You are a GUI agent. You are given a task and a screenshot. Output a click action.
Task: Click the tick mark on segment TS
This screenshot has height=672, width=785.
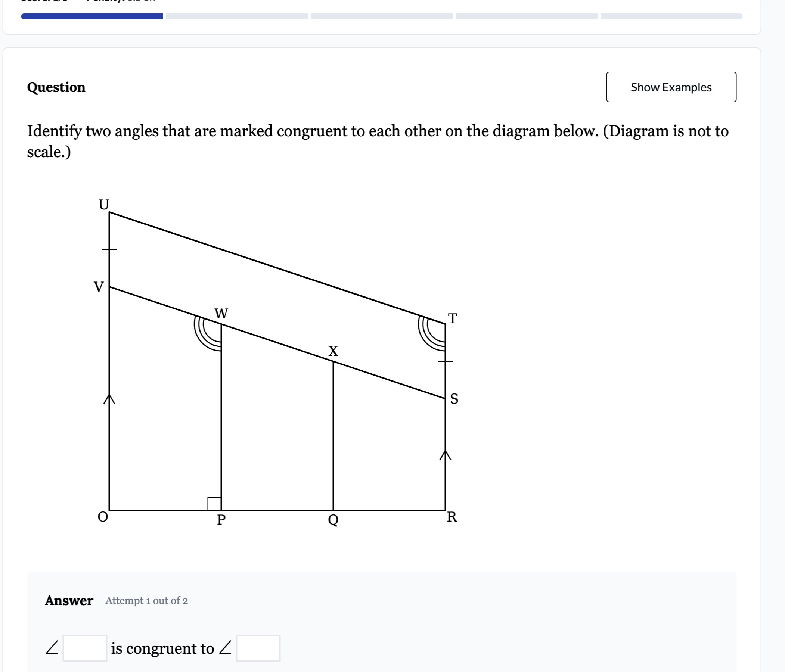click(445, 361)
